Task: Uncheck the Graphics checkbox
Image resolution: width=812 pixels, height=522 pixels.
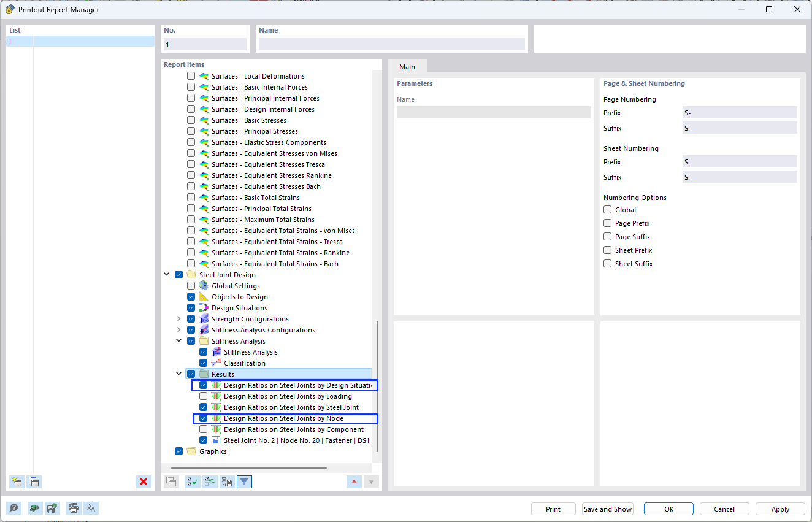Action: [x=178, y=451]
